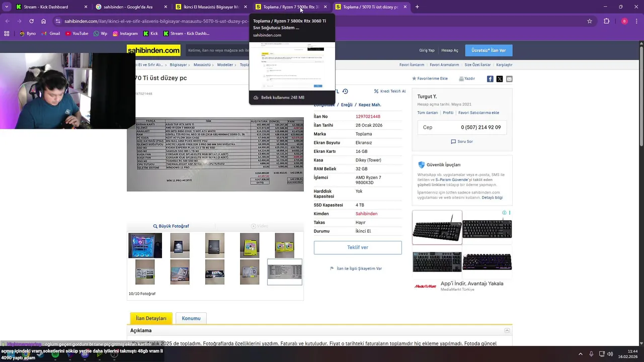Click the Kepez Mah. location link
This screenshot has height=362, width=644.
(x=370, y=105)
